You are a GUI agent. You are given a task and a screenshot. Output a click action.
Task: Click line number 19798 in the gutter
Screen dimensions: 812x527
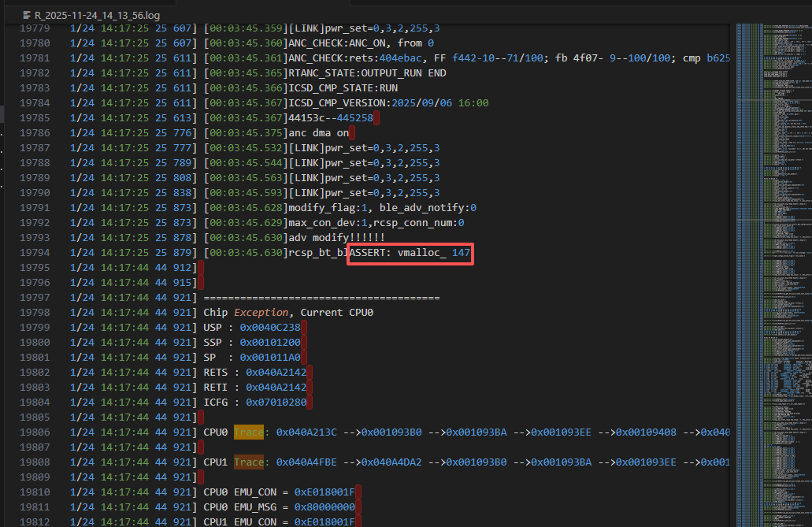tap(35, 313)
